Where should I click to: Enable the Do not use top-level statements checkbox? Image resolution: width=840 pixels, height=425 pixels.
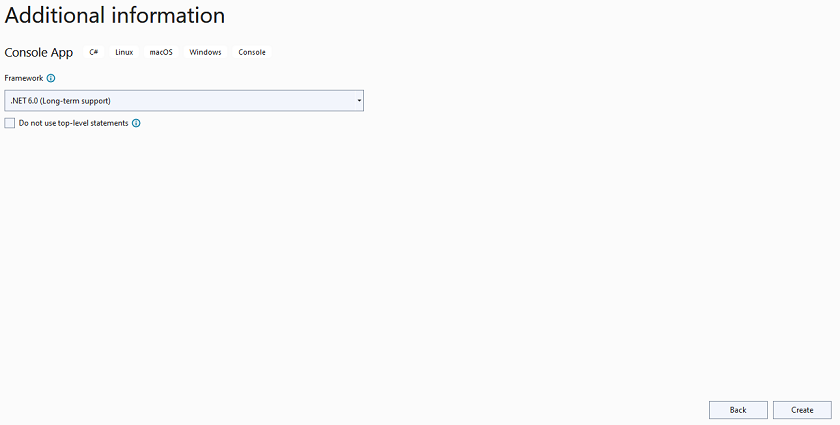click(x=10, y=123)
